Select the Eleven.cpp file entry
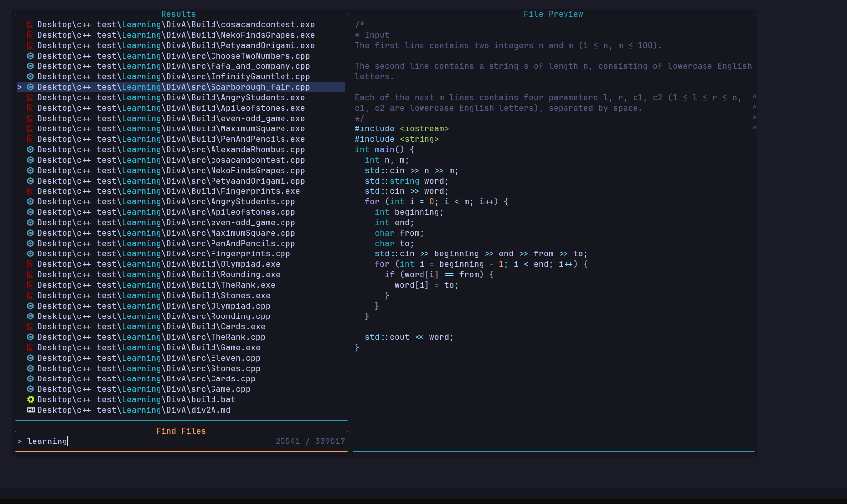The height and width of the screenshot is (504, 847). pyautogui.click(x=148, y=358)
